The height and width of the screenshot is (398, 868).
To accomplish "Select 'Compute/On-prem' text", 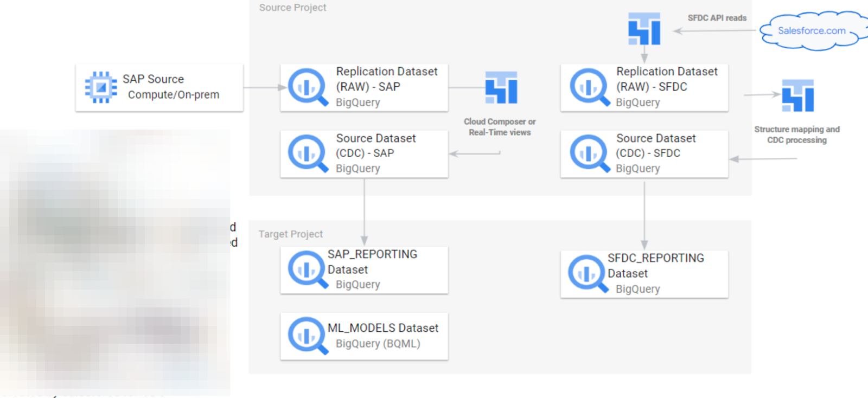I will coord(174,94).
